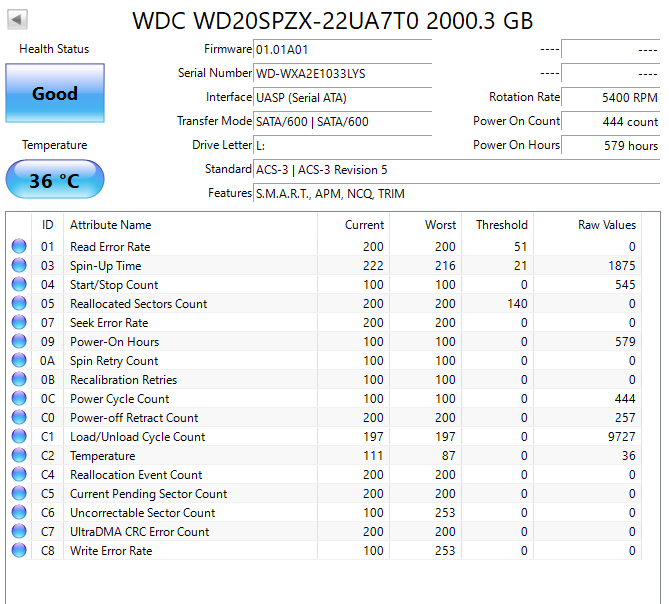669x604 pixels.
Task: Click status orb for Read Error Rate
Action: coord(19,246)
